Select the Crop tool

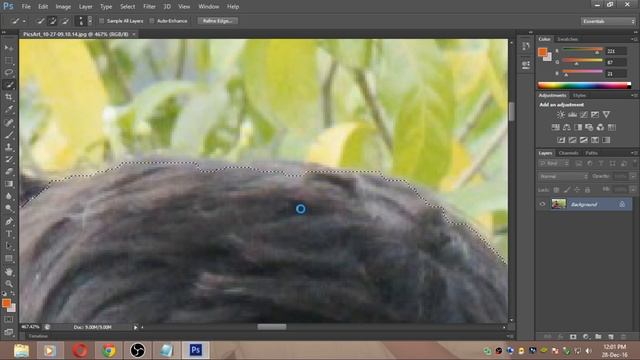[x=9, y=97]
